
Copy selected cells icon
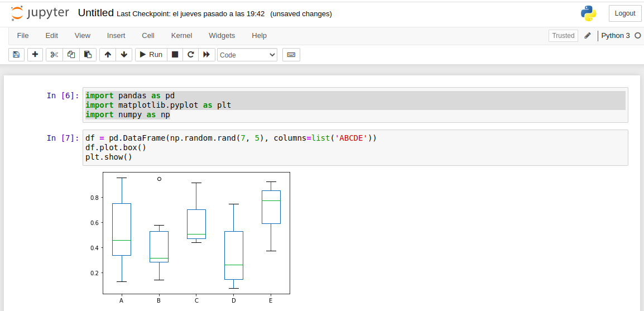pyautogui.click(x=71, y=55)
